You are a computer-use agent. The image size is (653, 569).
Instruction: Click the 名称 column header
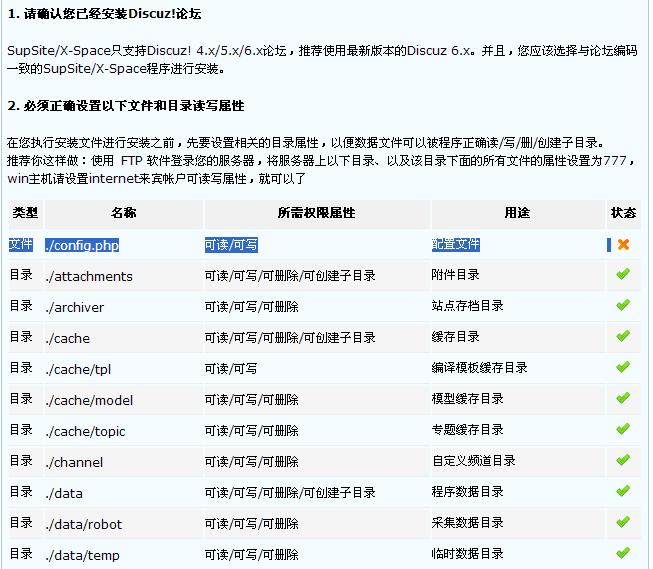click(x=124, y=213)
